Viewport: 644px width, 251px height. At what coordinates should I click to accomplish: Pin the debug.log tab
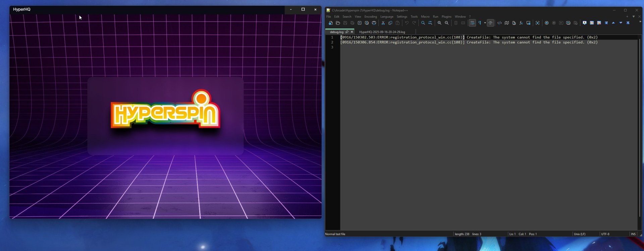347,32
